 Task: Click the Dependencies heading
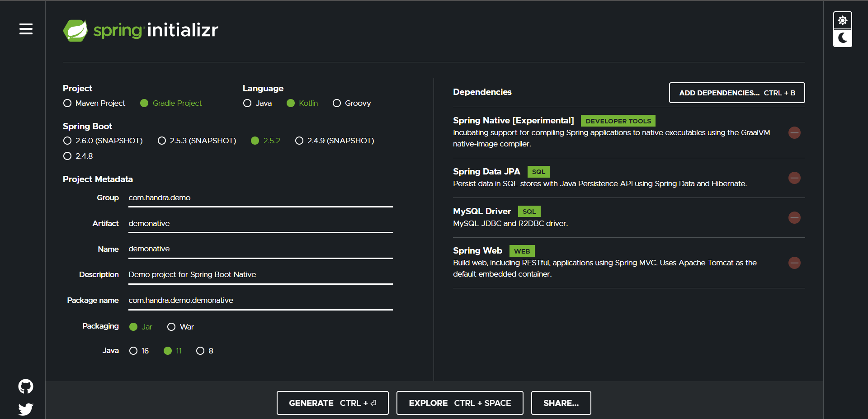[x=482, y=92]
